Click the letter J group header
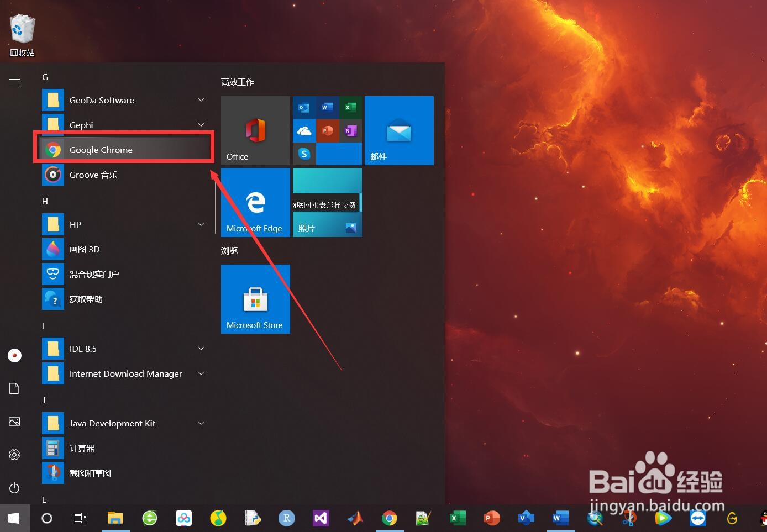The width and height of the screenshot is (767, 532). pyautogui.click(x=44, y=399)
